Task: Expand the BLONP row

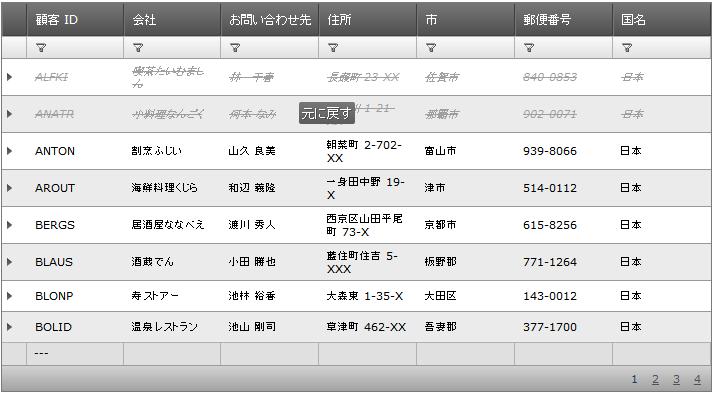Action: coord(10,296)
